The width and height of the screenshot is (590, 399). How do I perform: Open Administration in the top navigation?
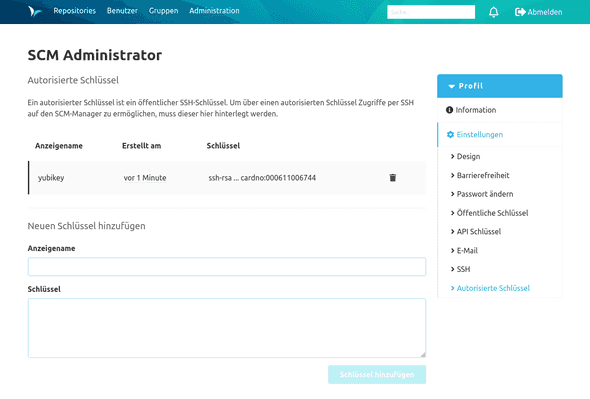(214, 11)
